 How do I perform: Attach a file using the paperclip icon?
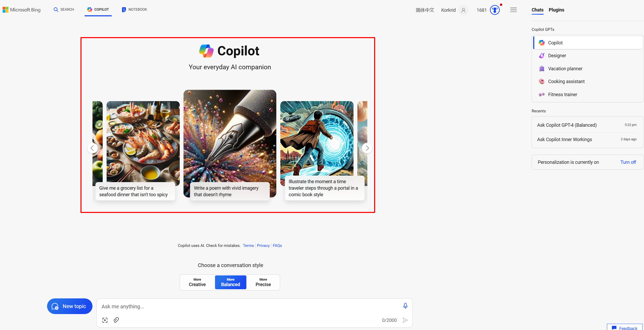point(116,320)
